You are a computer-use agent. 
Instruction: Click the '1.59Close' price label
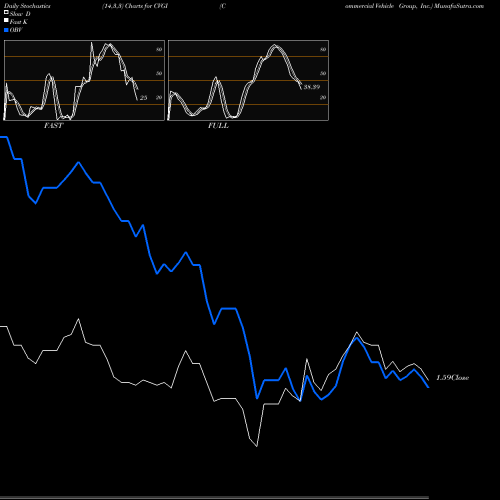[x=453, y=378]
